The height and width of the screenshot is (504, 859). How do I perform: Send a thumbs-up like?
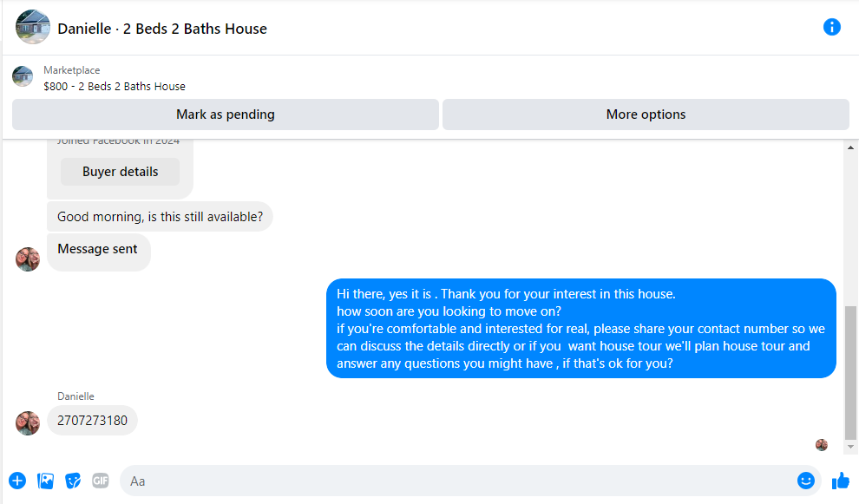tap(840, 481)
